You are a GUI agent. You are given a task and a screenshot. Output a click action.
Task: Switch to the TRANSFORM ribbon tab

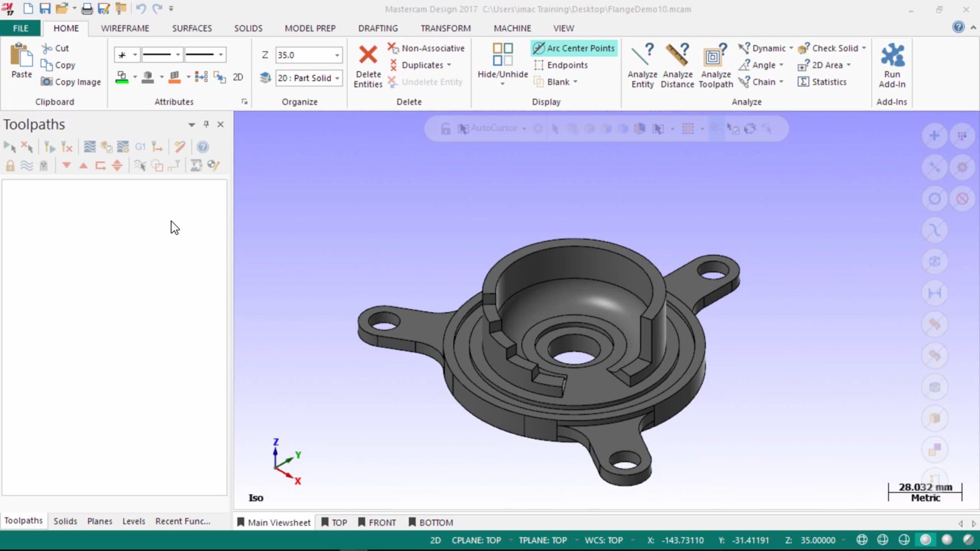[446, 28]
